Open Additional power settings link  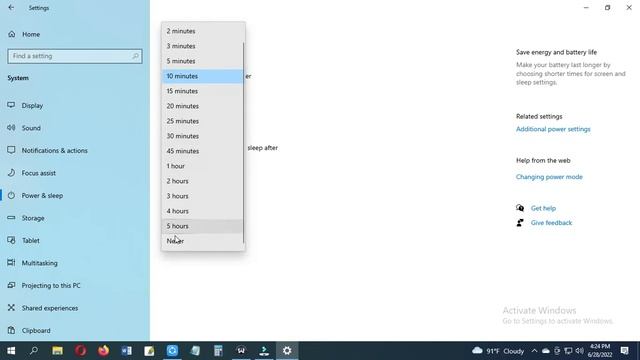point(553,129)
